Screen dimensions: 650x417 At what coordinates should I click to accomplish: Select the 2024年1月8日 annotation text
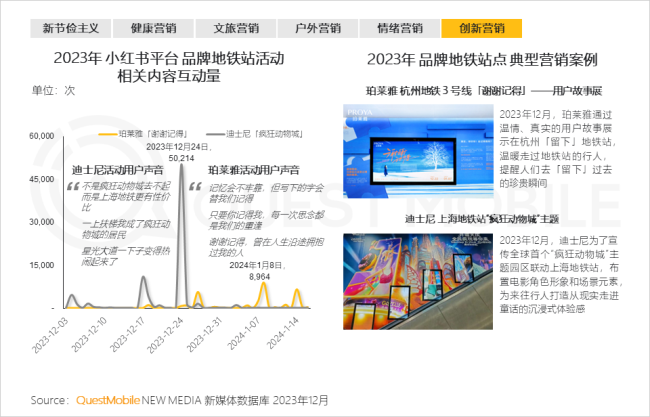258,265
